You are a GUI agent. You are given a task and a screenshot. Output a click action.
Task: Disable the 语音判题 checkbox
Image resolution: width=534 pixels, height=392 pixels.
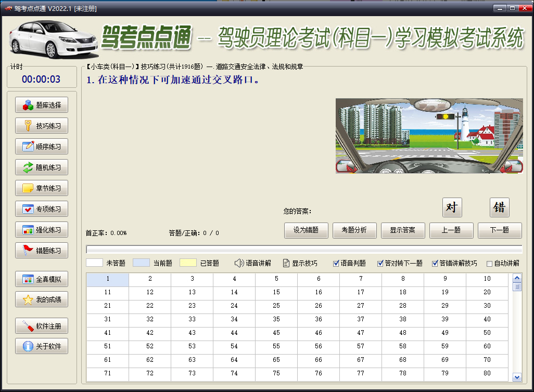(336, 264)
